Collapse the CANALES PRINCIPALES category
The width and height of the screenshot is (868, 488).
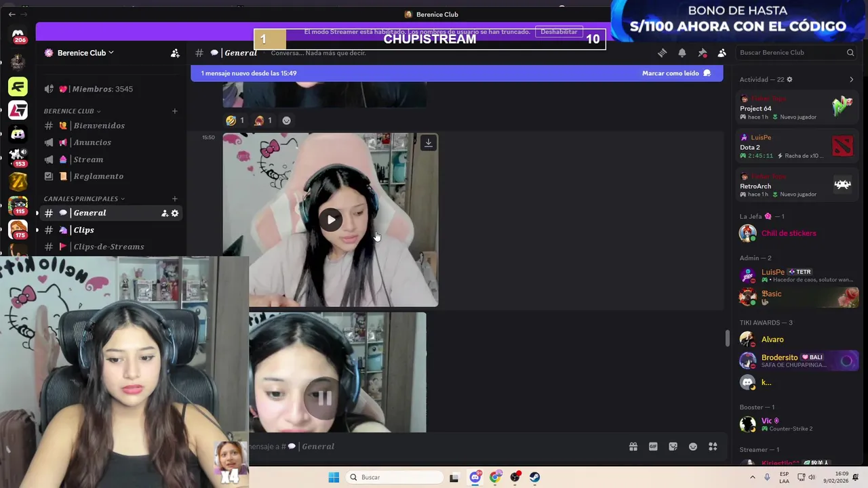click(84, 199)
